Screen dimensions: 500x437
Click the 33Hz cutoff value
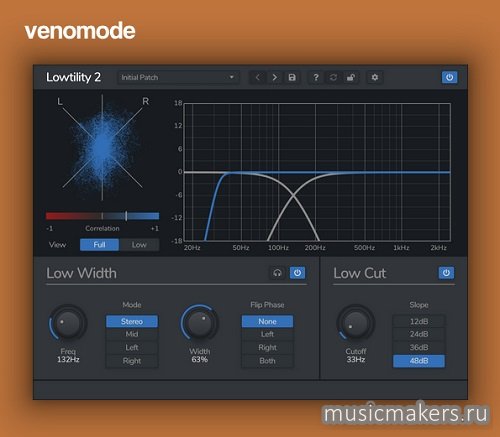pyautogui.click(x=356, y=360)
